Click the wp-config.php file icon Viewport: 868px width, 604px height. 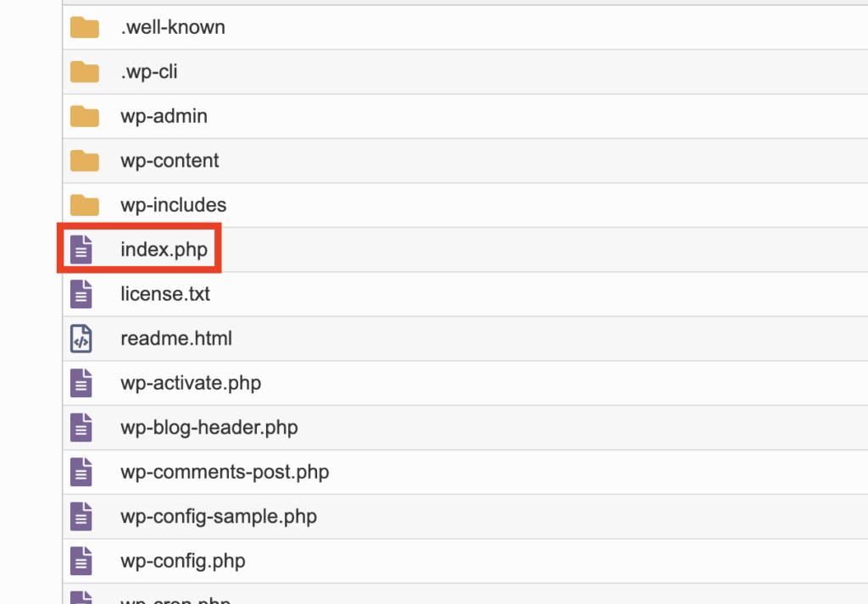click(81, 561)
